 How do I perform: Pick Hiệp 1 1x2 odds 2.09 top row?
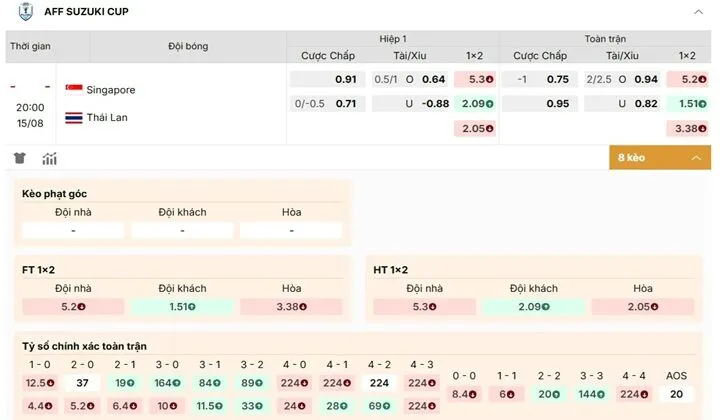coord(475,104)
